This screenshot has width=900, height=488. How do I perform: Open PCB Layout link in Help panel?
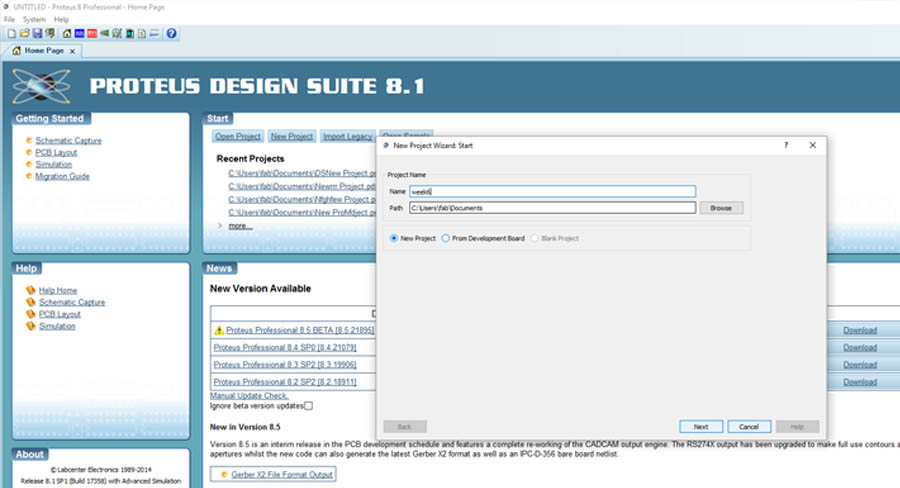point(60,315)
